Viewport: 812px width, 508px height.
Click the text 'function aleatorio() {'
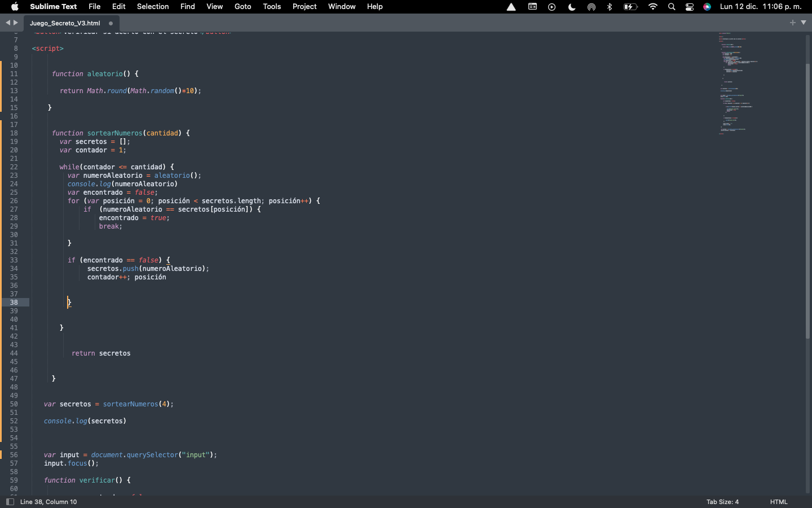coord(95,74)
